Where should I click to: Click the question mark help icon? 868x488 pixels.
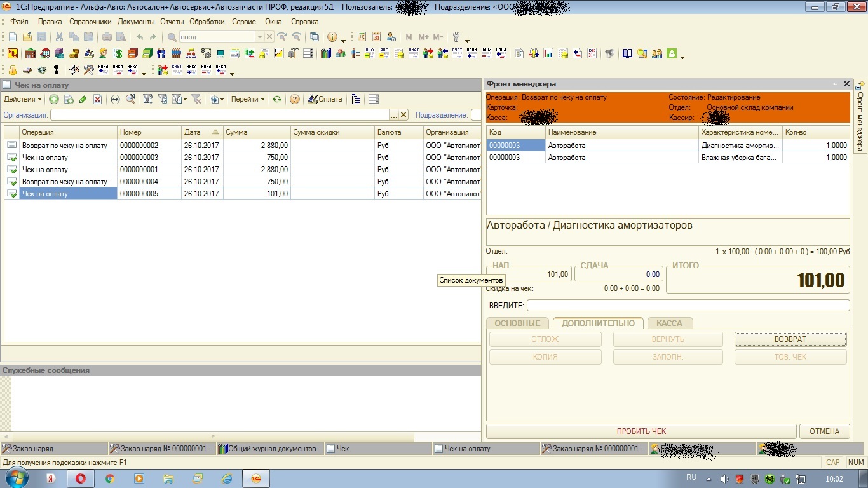coord(295,99)
